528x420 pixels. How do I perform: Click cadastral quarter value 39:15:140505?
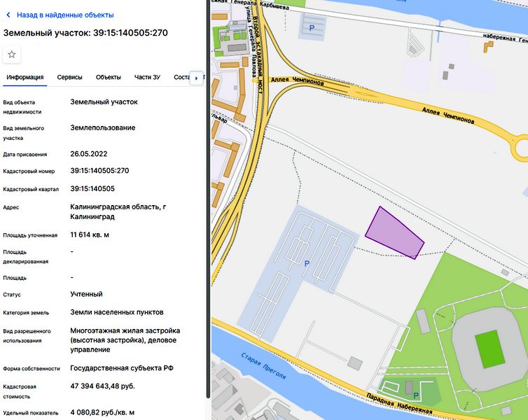92,189
